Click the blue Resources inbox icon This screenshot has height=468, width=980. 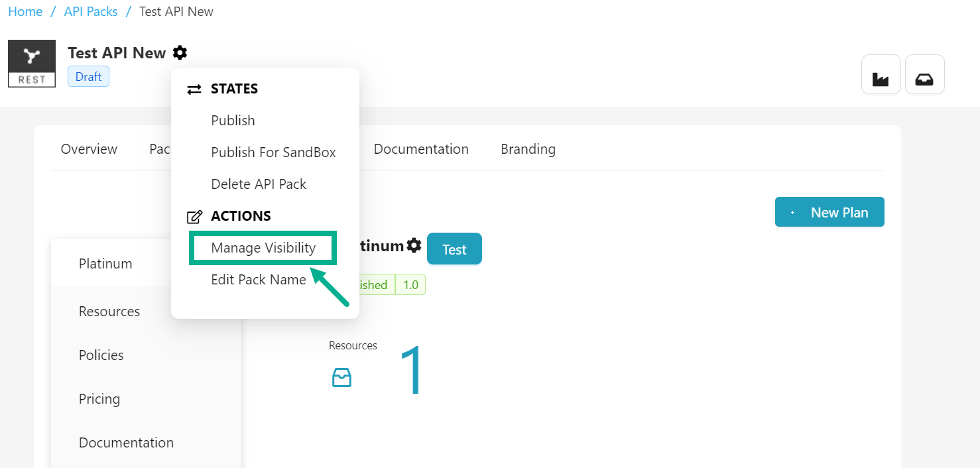click(341, 378)
